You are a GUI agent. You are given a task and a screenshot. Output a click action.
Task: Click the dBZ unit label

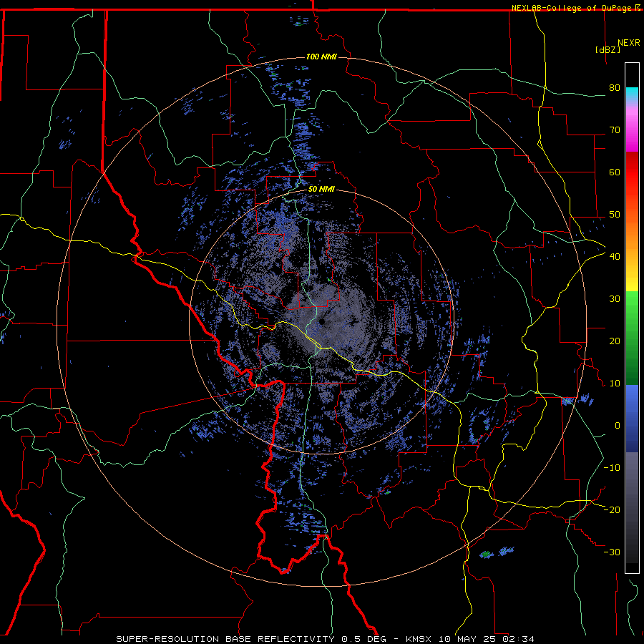pyautogui.click(x=608, y=49)
